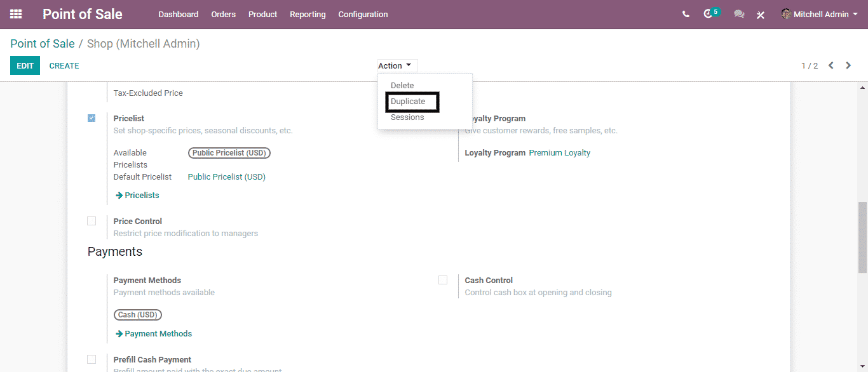The image size is (868, 372).
Task: Collapse the Action dropdown
Action: coord(395,65)
